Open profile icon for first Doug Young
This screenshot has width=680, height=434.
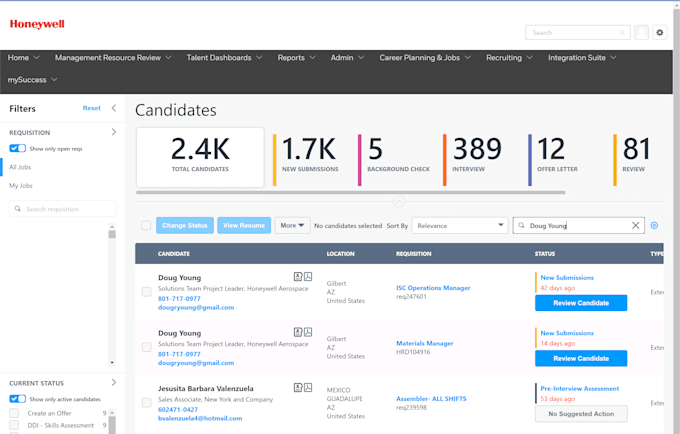[297, 276]
